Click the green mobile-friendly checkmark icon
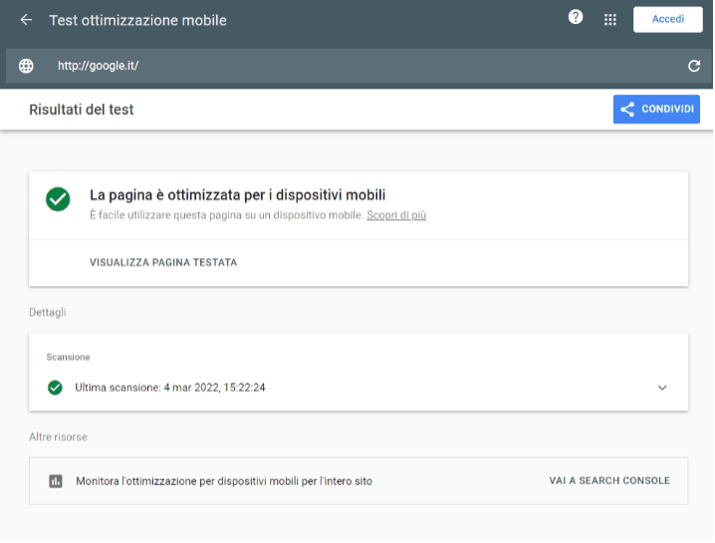Screen dimensions: 715x543 point(58,199)
